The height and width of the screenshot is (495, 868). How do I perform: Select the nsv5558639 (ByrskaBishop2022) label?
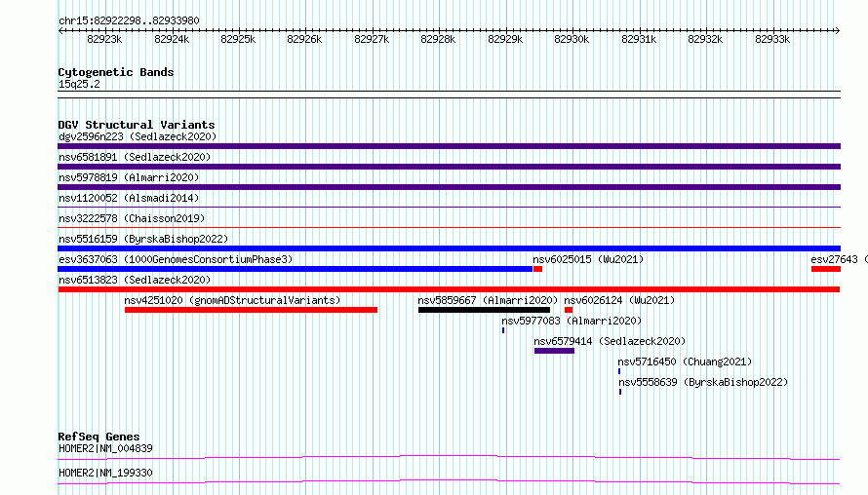click(703, 382)
